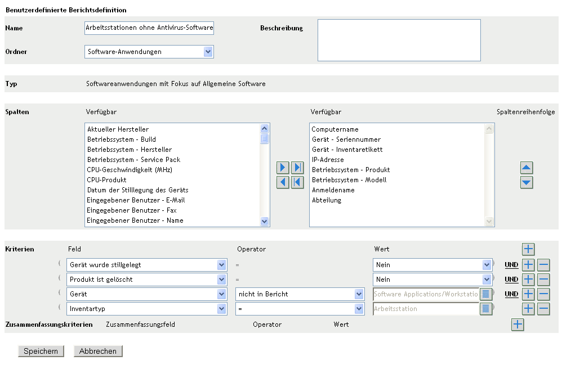Click the Abbrechen button

98,351
